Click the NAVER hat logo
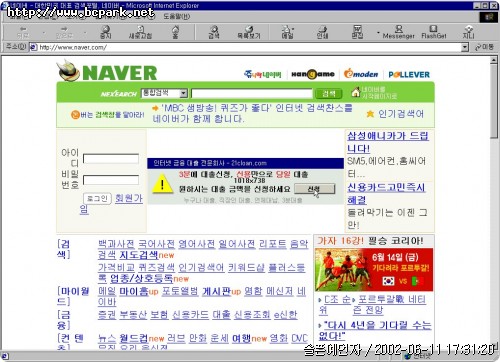 [x=68, y=70]
